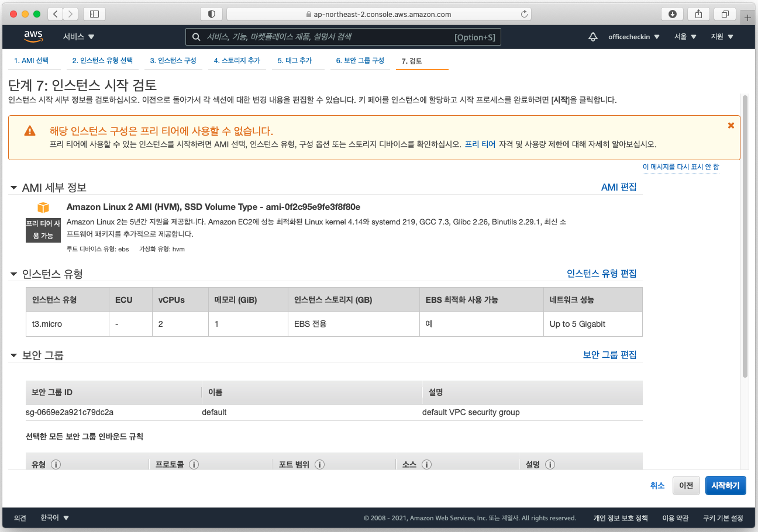This screenshot has height=532, width=758.
Task: Click info icon next to 소스
Action: 426,465
